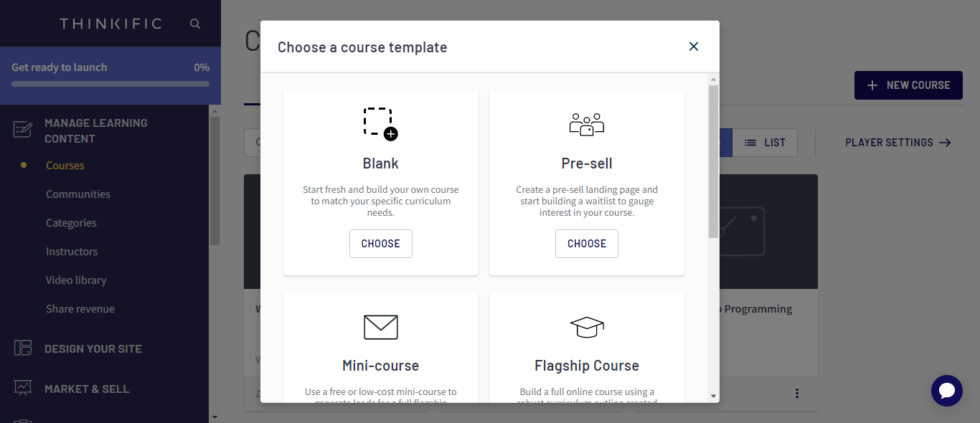
Task: Close the course template dialog
Action: click(x=694, y=47)
